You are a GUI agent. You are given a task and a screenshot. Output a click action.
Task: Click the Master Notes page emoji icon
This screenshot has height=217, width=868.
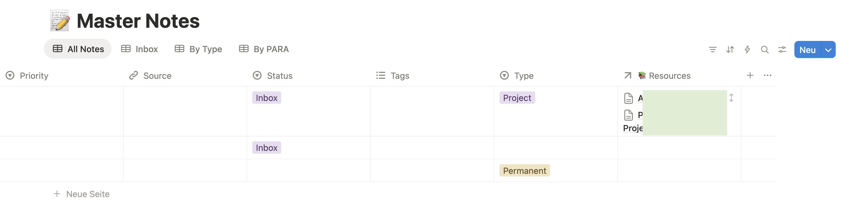tap(60, 20)
